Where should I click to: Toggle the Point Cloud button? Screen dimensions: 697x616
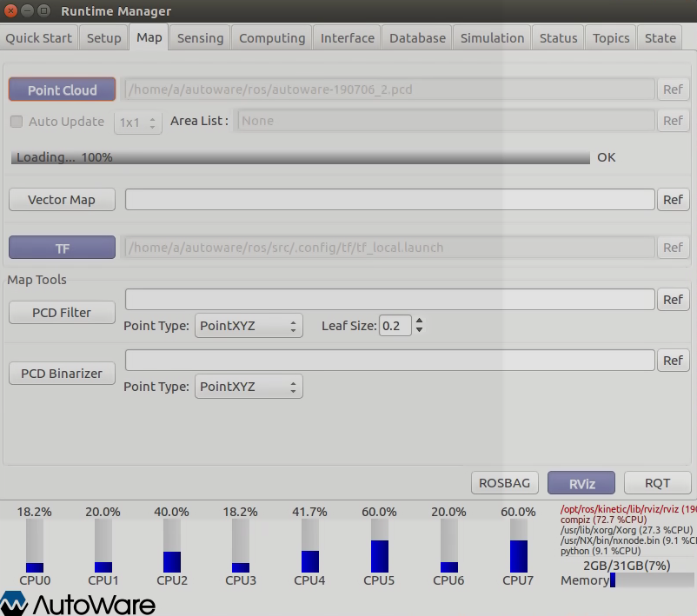(63, 89)
